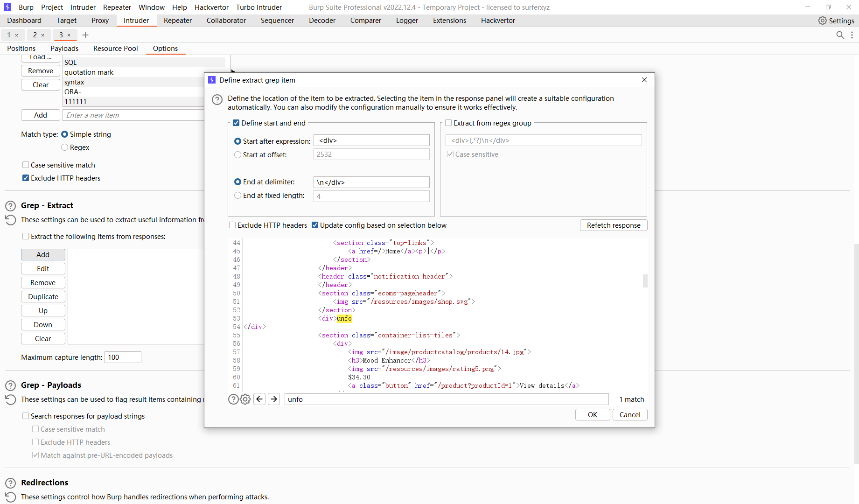
Task: Open Grep - Extract help question icon
Action: pyautogui.click(x=10, y=206)
